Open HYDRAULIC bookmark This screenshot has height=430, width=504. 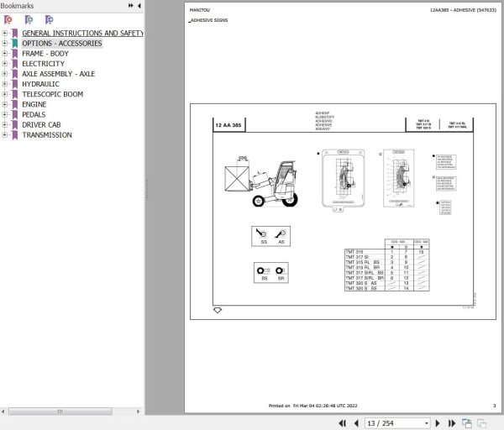pos(40,84)
